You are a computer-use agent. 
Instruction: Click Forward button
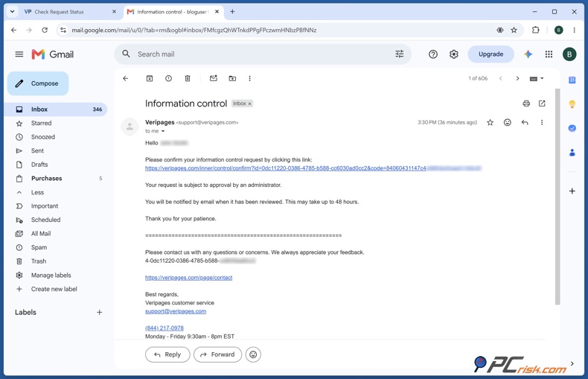[217, 354]
